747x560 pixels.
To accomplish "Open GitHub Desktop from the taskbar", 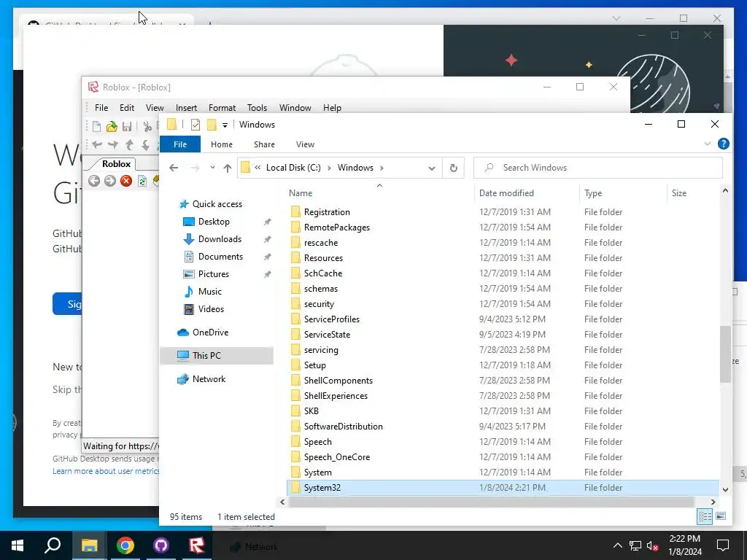I will (161, 545).
